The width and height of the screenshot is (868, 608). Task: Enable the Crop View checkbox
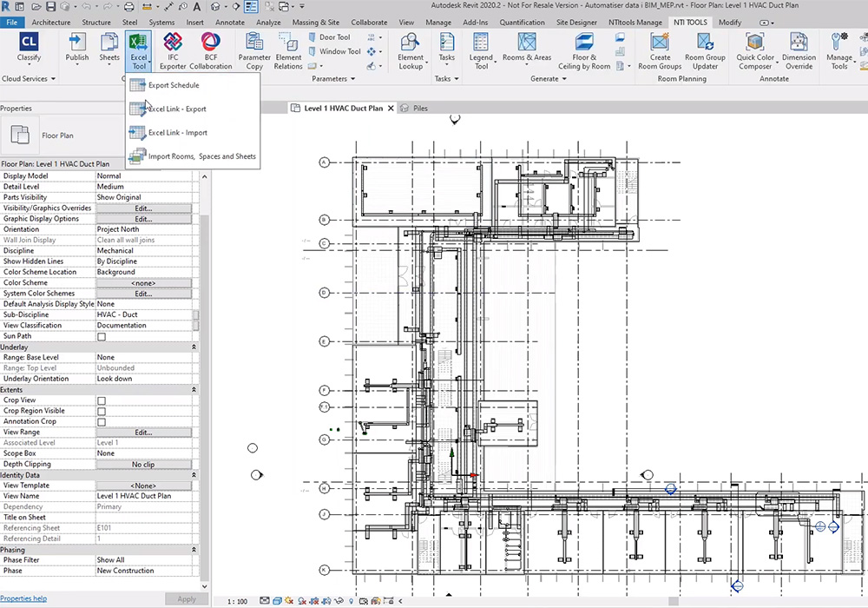coord(102,400)
